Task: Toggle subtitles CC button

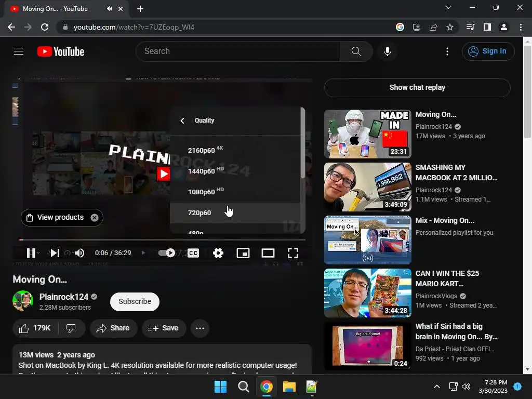Action: point(193,253)
